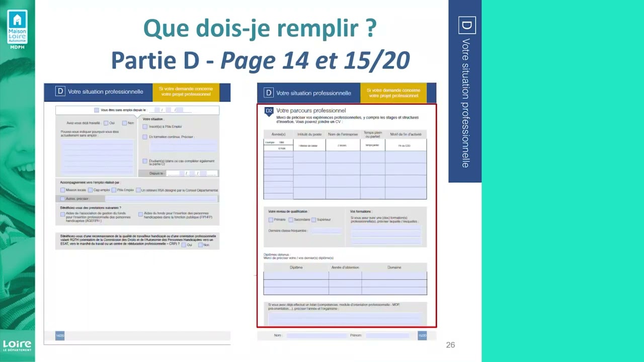Click the D badge in the left form header
The height and width of the screenshot is (362, 644).
tap(60, 92)
